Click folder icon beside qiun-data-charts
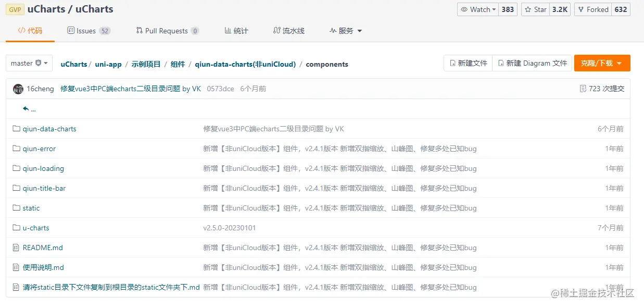Screen dimensions: 644x308 pos(16,129)
